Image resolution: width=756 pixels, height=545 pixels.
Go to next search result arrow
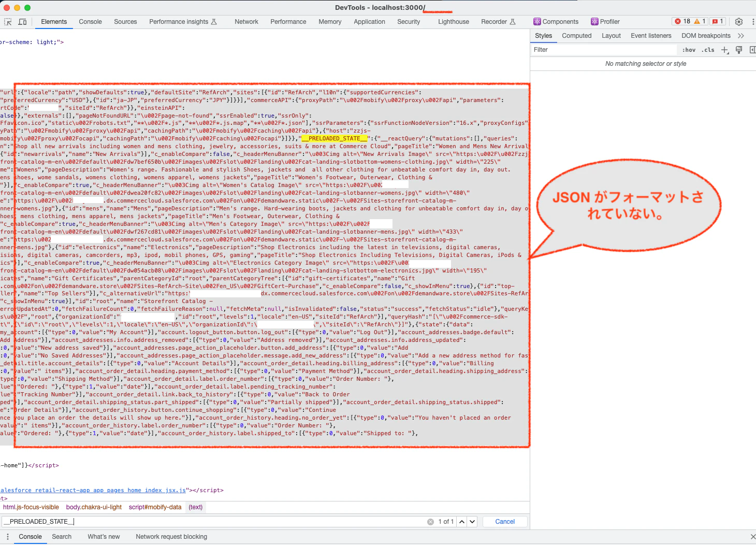[472, 522]
